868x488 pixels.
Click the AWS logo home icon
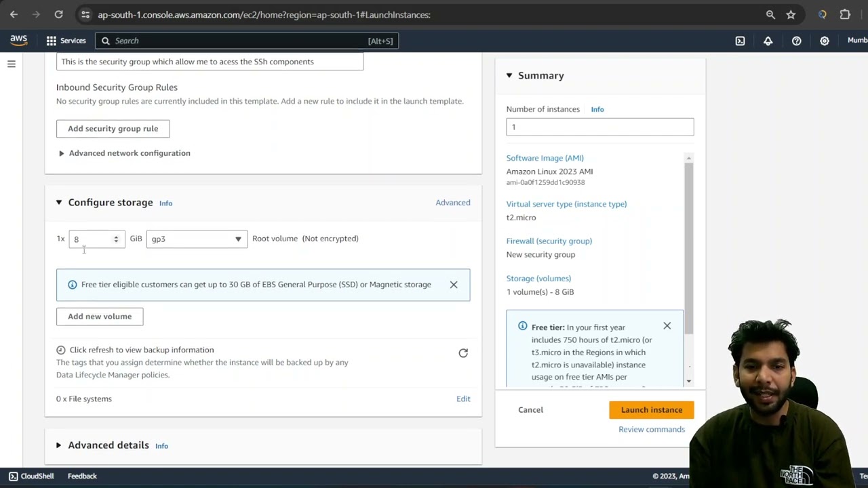[18, 41]
